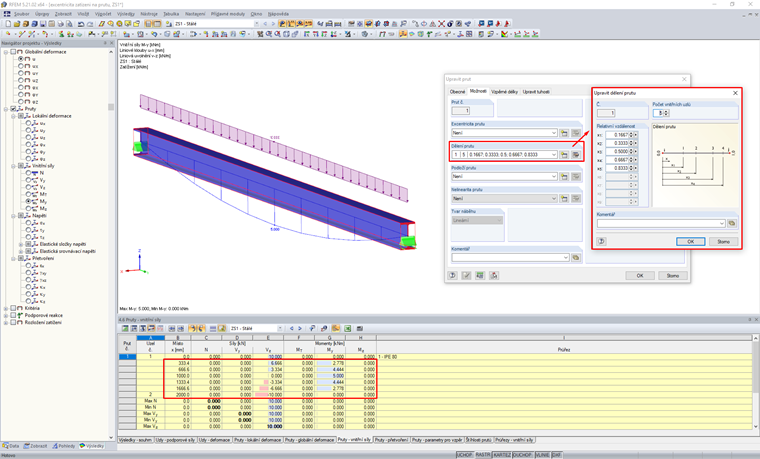Toggle the Pruty checkbox in navigator
760x459 pixels.
pos(14,109)
